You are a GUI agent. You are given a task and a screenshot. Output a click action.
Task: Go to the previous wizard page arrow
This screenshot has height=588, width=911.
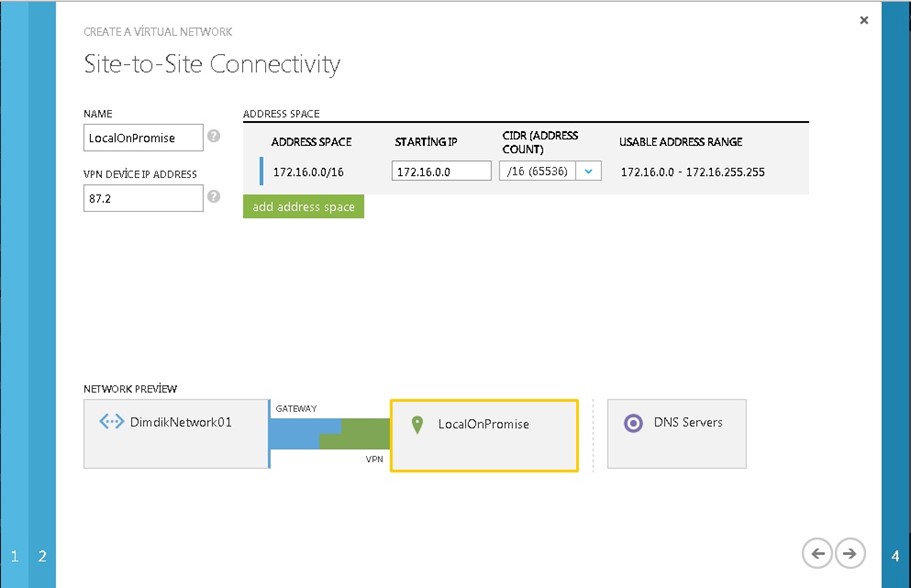[817, 553]
